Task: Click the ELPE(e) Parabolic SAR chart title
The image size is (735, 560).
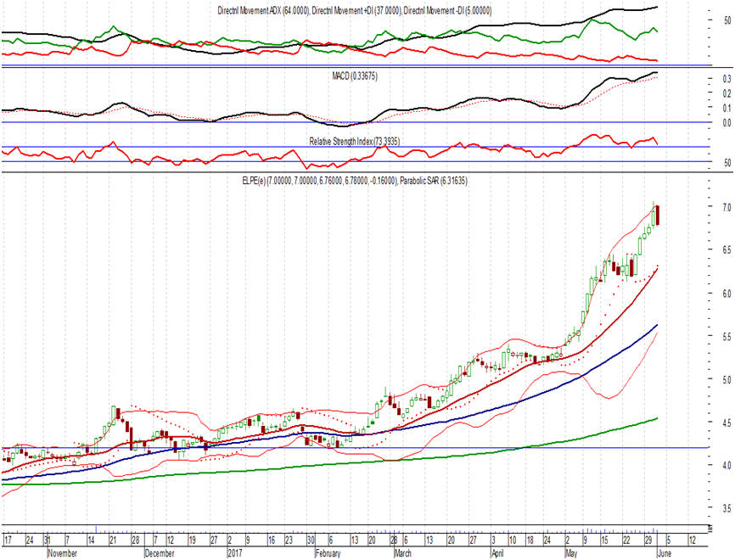Action: pyautogui.click(x=355, y=181)
